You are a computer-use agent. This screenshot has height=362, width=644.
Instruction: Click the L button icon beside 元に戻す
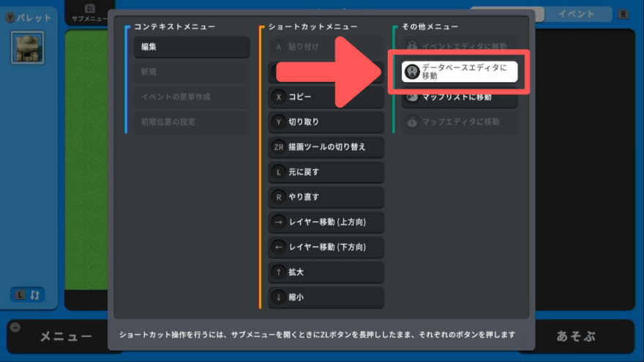(x=279, y=172)
